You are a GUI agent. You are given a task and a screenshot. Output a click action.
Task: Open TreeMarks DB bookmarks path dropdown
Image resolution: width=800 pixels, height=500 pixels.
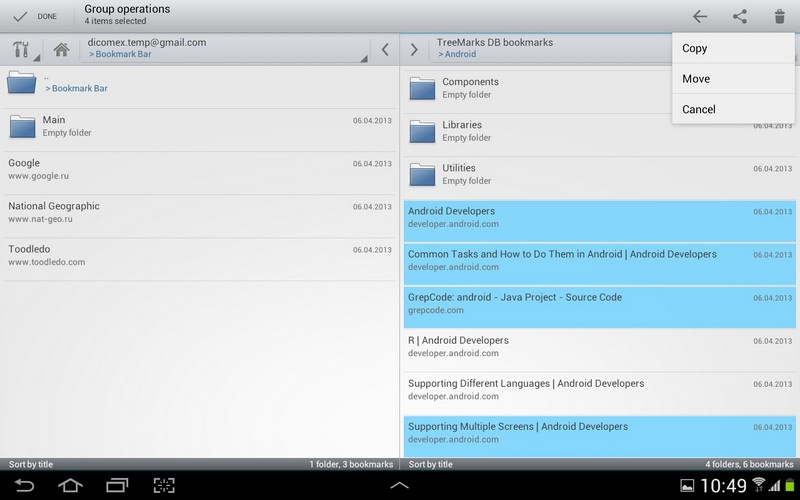[551, 48]
